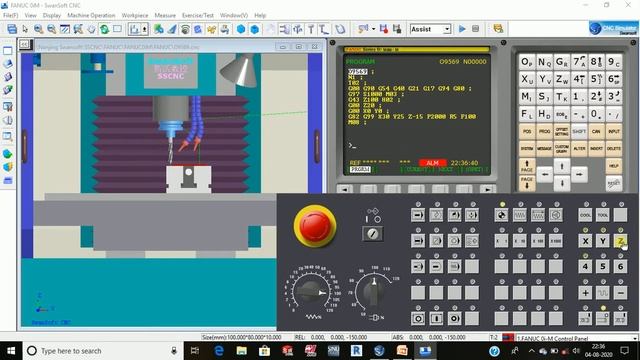Click the minus jog direction button

click(620, 293)
